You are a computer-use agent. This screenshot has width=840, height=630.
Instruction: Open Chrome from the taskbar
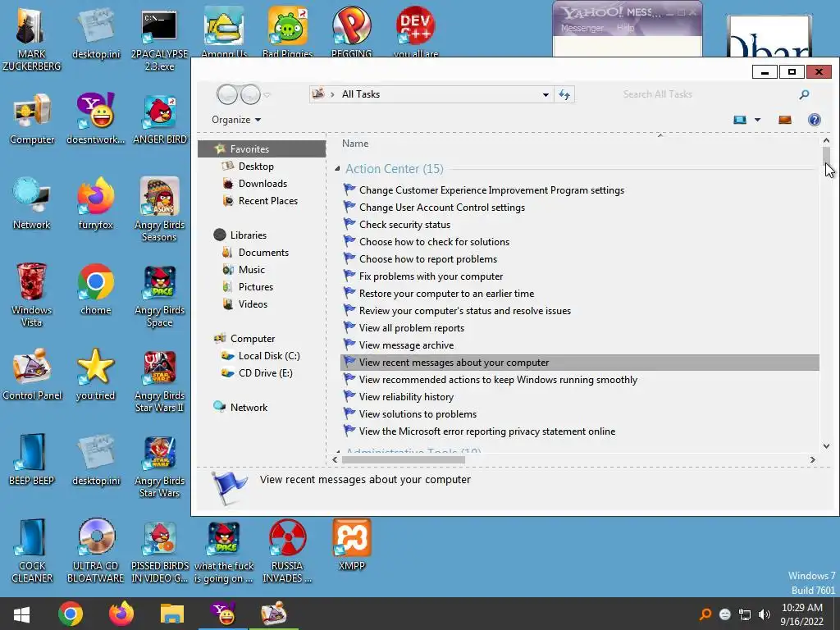coord(71,614)
